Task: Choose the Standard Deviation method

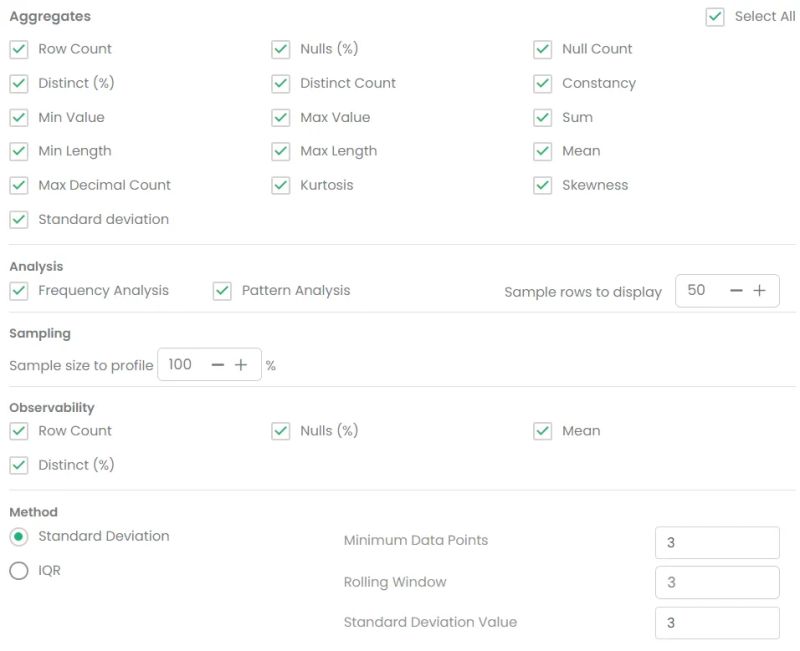Action: pos(17,536)
